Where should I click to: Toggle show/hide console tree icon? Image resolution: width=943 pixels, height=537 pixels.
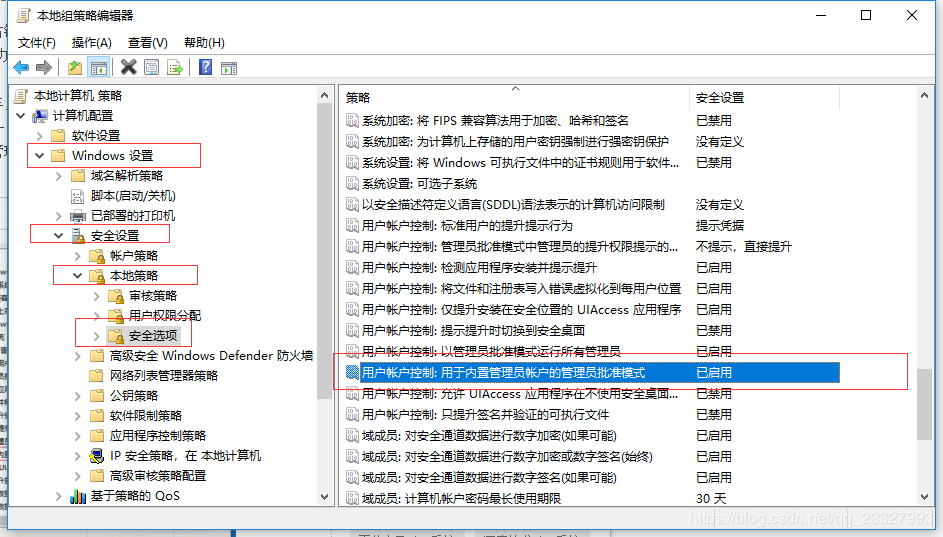tap(99, 67)
